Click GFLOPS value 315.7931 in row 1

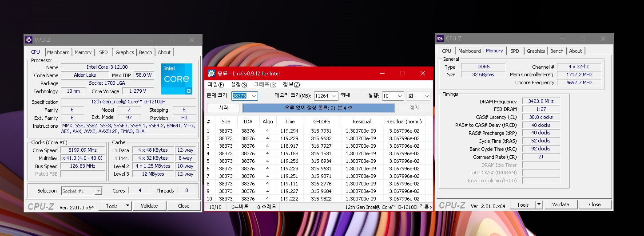(x=322, y=131)
